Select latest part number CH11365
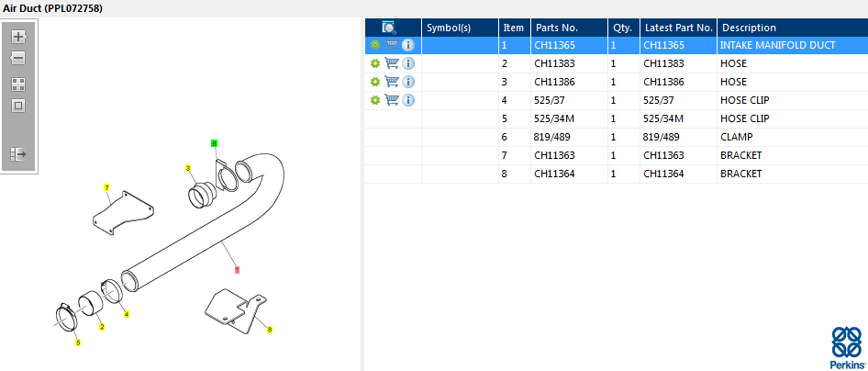This screenshot has height=371, width=868. coord(663,45)
